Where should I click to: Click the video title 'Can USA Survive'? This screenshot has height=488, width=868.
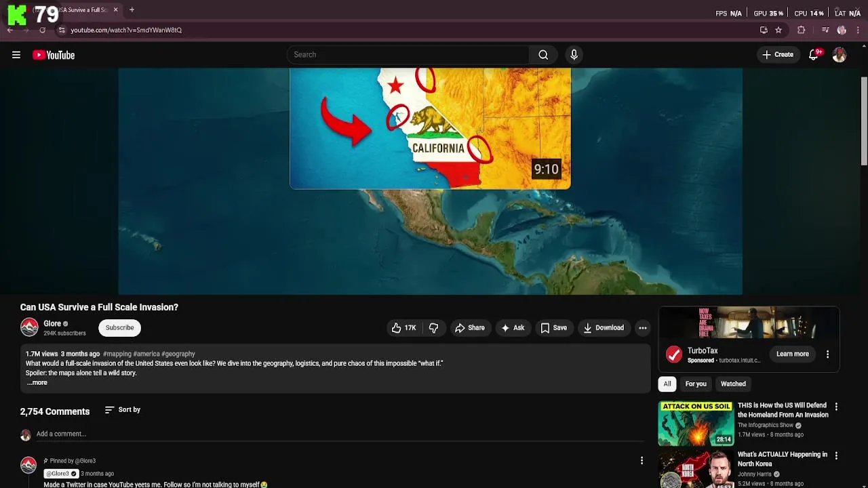(99, 307)
